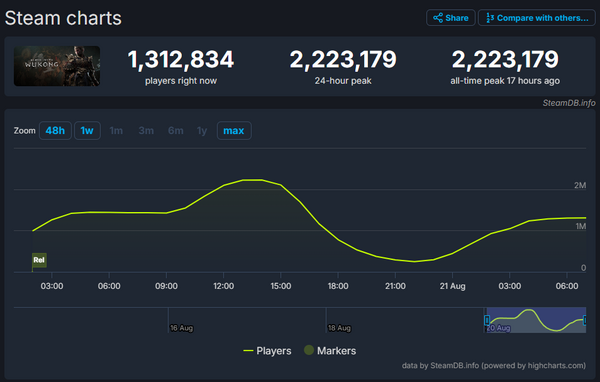The width and height of the screenshot is (600, 382).
Task: Click 1,312,834 players right now value
Action: pyautogui.click(x=181, y=60)
